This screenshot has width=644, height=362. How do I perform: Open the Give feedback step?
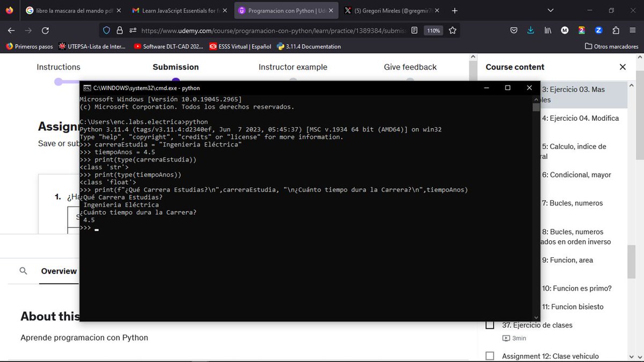pyautogui.click(x=410, y=67)
